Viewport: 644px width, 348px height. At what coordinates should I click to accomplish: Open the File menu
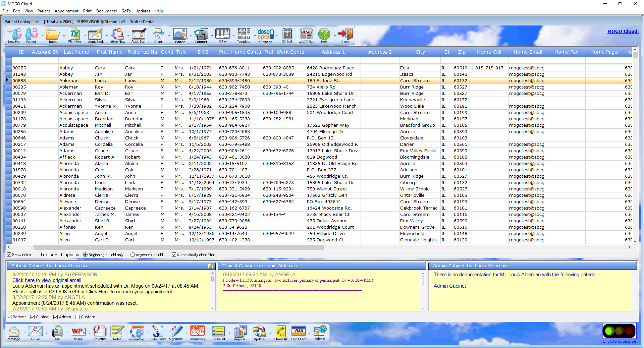5,11
